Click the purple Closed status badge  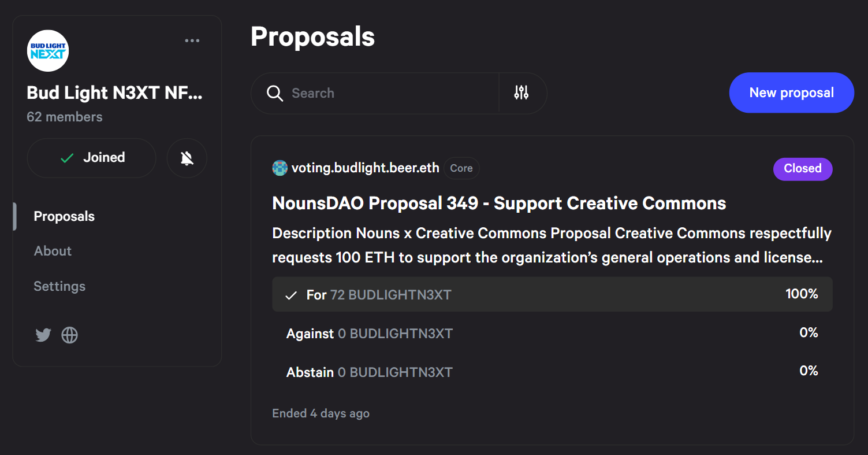click(x=802, y=169)
